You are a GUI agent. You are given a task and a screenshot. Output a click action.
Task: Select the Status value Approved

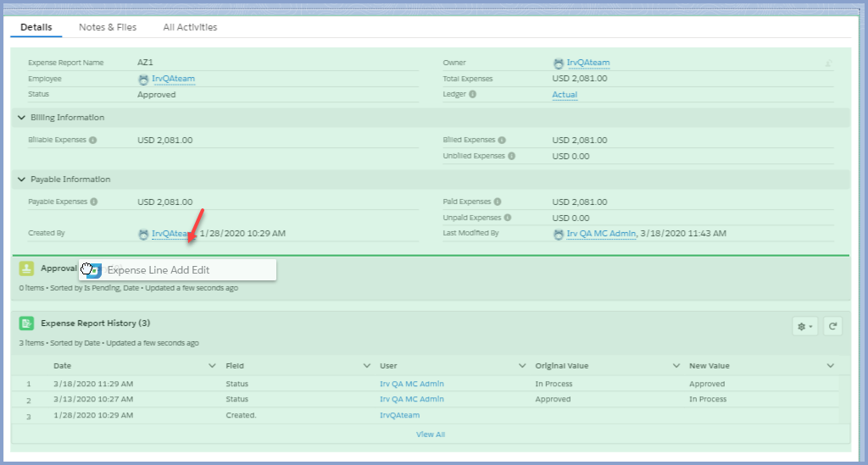click(x=157, y=95)
